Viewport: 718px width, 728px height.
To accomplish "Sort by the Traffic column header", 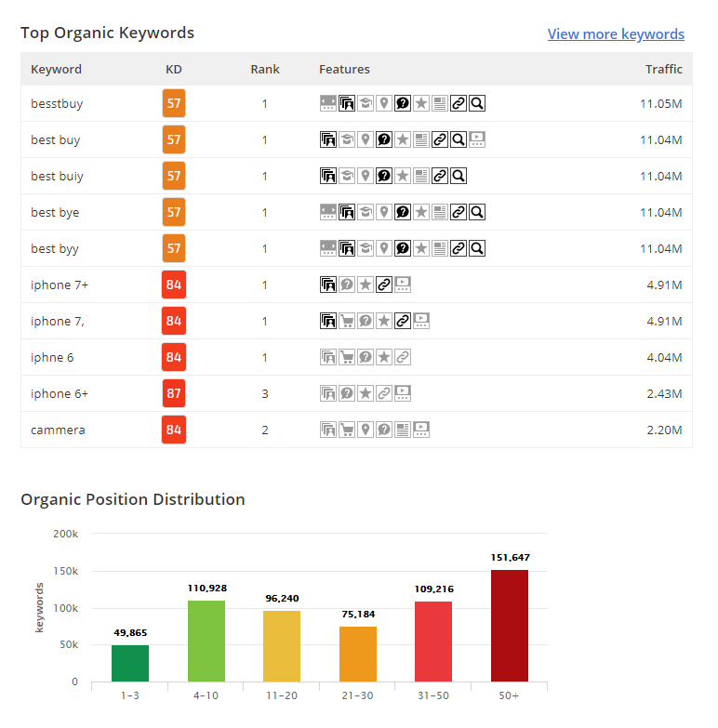I will point(663,70).
